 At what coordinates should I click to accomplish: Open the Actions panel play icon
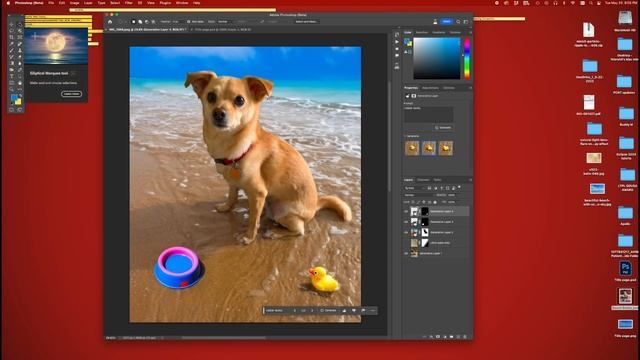(397, 42)
